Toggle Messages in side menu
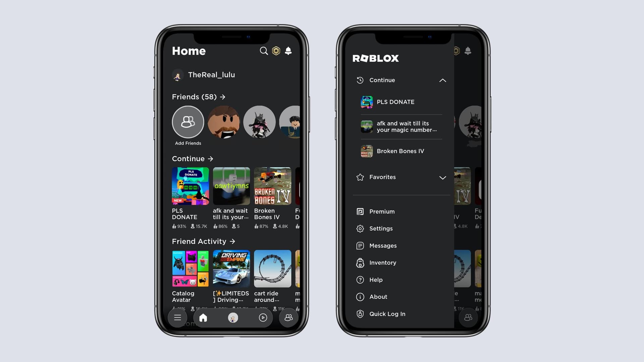Viewport: 644px width, 362px height. click(x=383, y=245)
